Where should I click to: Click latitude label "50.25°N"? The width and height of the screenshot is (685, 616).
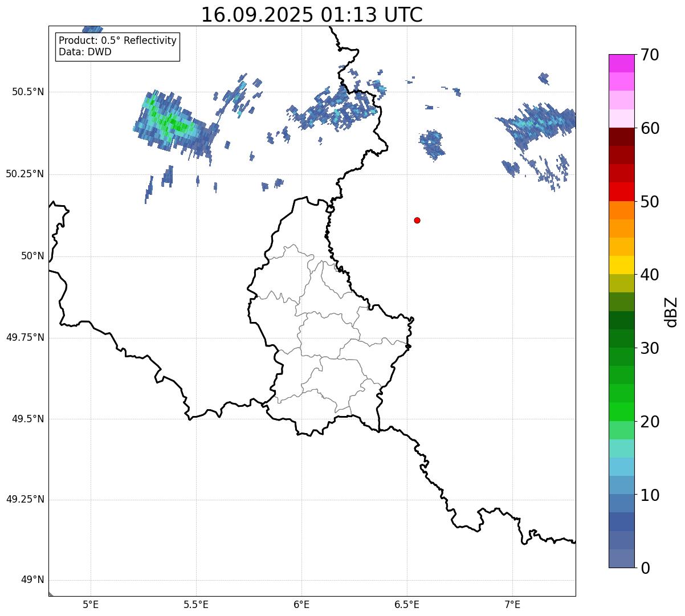[x=25, y=174]
